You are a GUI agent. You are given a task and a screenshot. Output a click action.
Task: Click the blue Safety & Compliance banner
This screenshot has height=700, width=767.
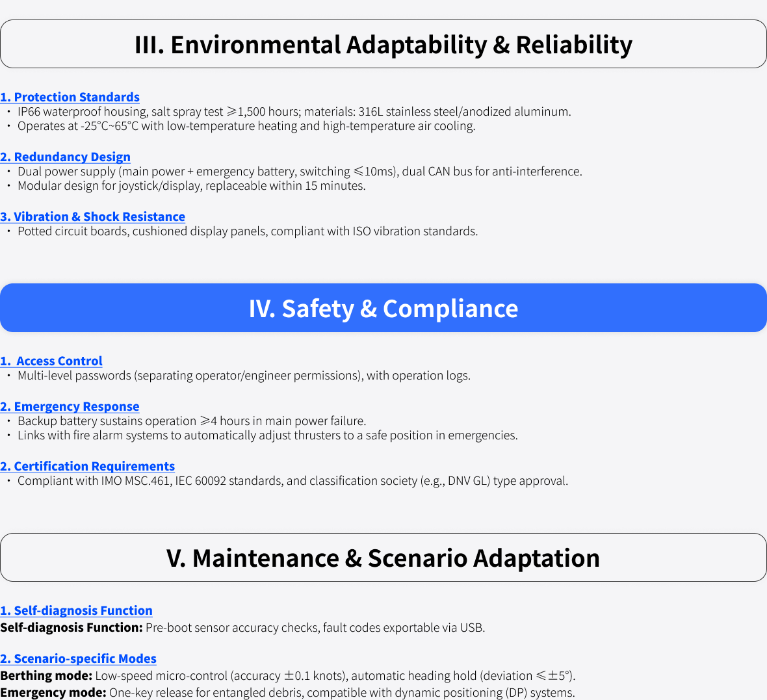[x=383, y=307]
